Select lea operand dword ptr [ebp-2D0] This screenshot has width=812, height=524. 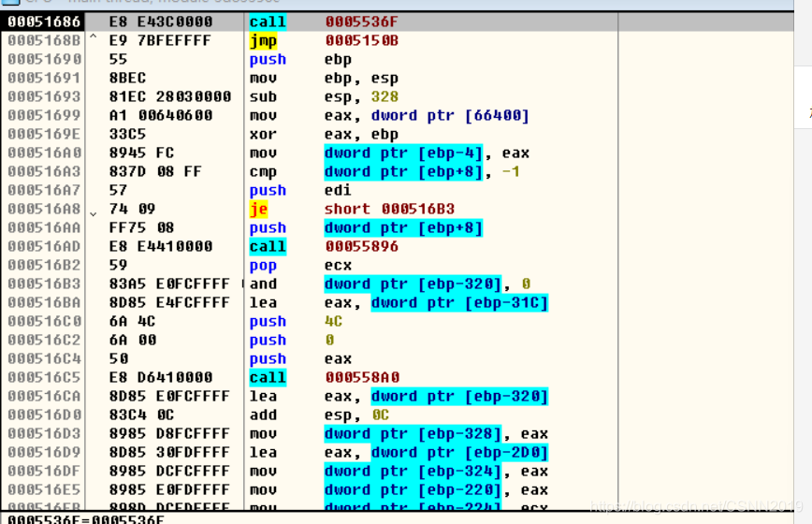[x=459, y=453]
